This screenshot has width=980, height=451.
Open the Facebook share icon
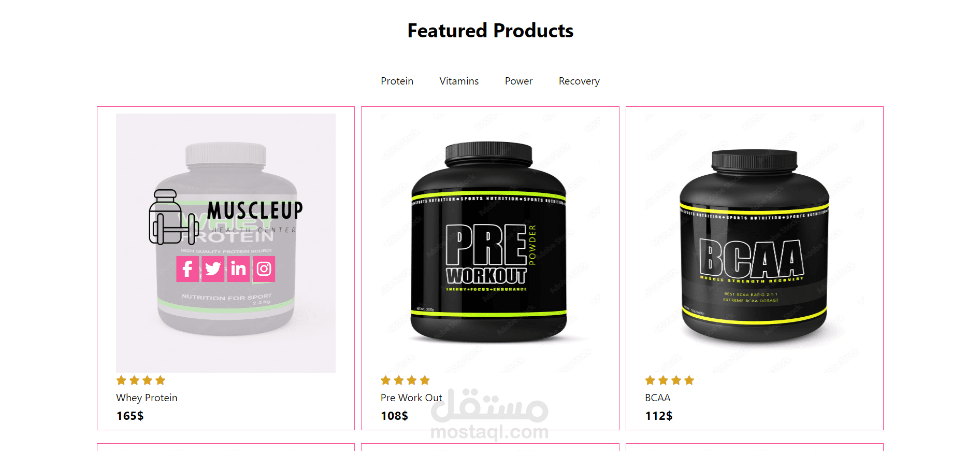[188, 269]
